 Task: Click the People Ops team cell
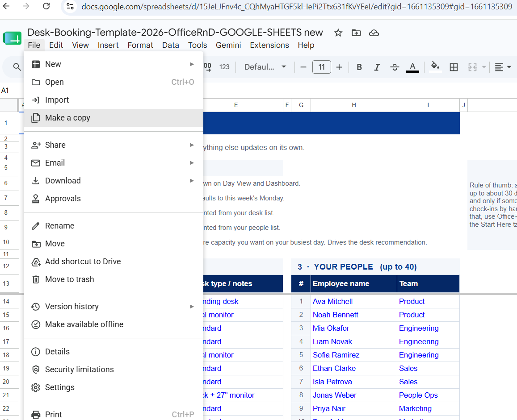(x=428, y=395)
